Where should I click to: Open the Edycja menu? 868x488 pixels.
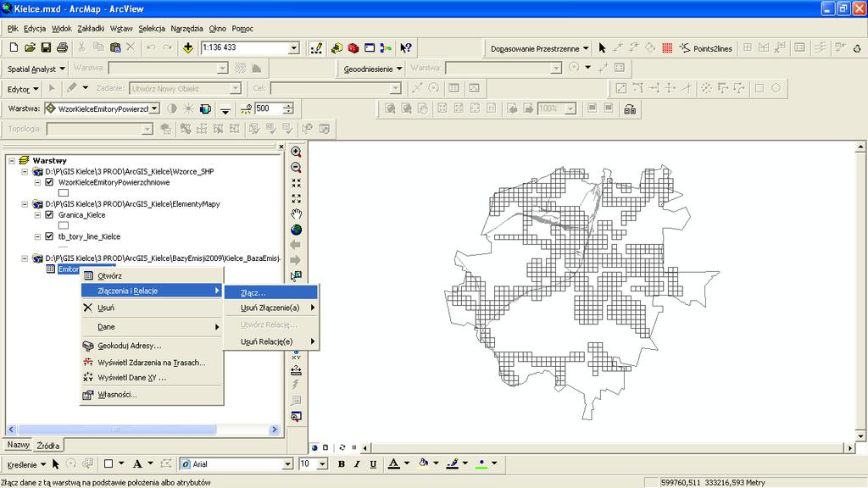coord(35,28)
